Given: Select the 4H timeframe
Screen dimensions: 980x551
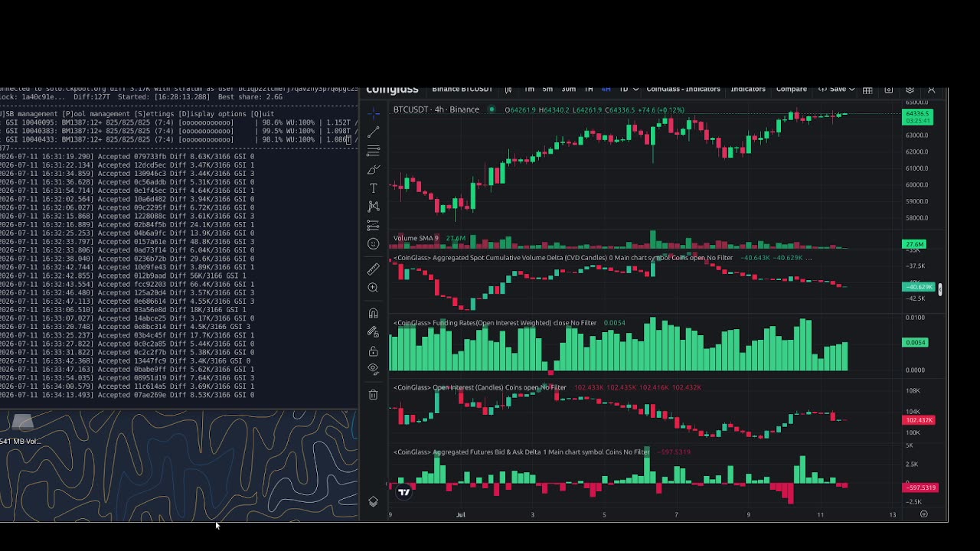Looking at the screenshot, I should [x=606, y=90].
